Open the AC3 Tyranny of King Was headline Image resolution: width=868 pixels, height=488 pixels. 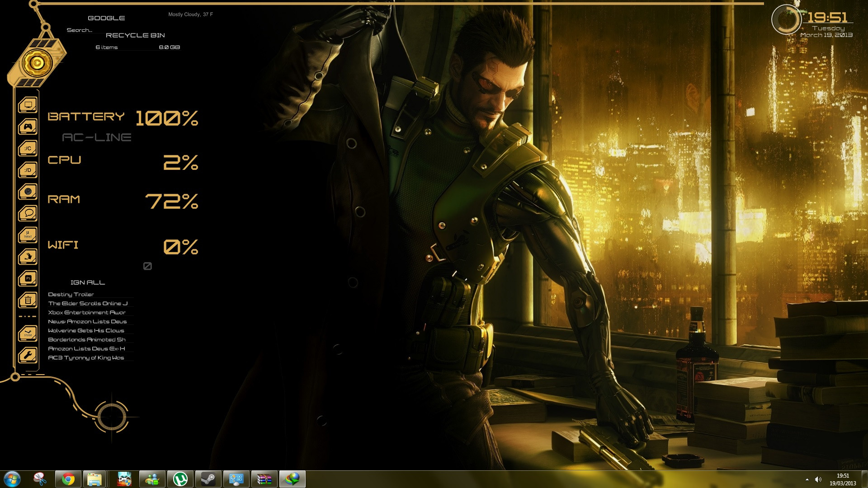coord(86,358)
